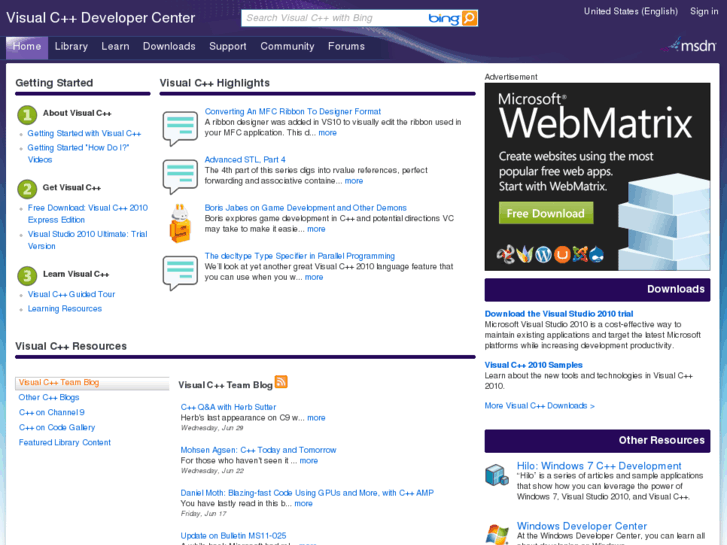Click the Drupal drop icon in the WebMatrix ad
The width and height of the screenshot is (727, 545).
(x=597, y=255)
